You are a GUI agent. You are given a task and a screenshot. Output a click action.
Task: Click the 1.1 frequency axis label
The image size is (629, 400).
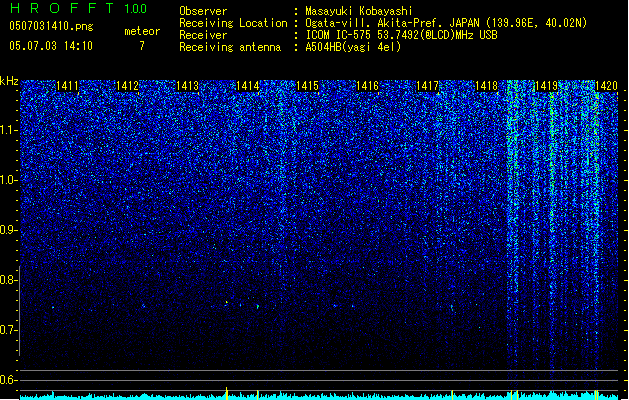pyautogui.click(x=9, y=130)
